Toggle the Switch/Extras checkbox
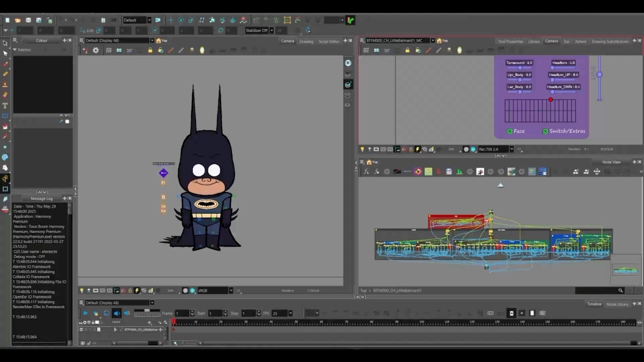 click(545, 131)
